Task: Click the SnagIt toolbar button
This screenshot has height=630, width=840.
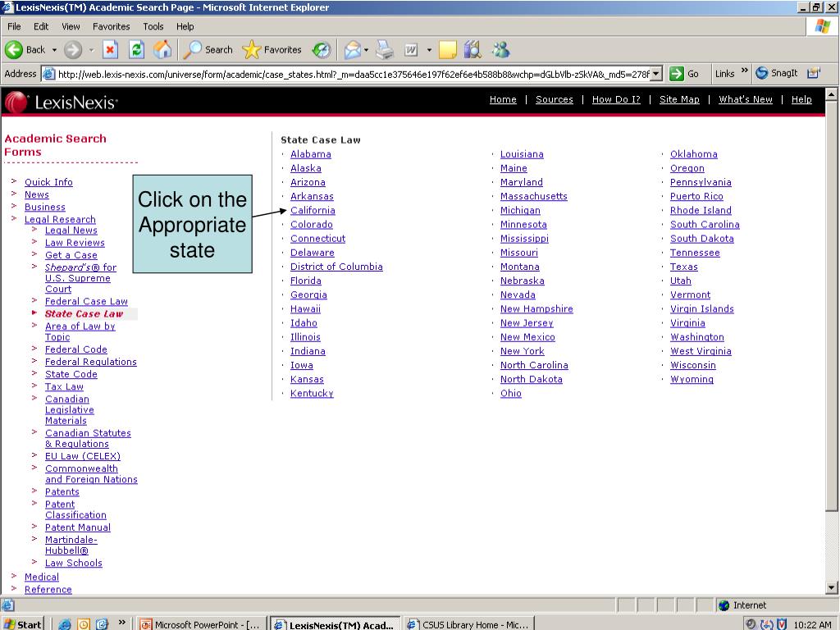Action: coord(776,73)
